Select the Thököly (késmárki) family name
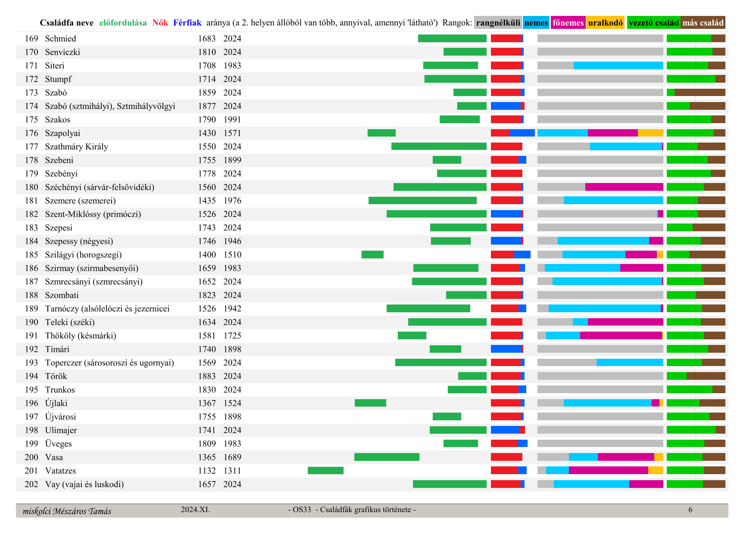Screen dimensions: 756x534 point(81,335)
